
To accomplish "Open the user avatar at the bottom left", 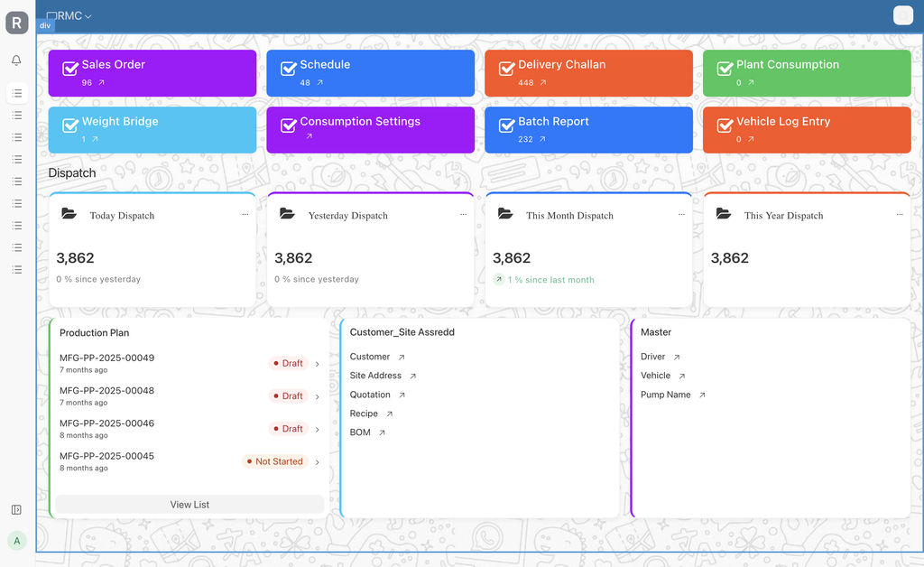I will (16, 540).
